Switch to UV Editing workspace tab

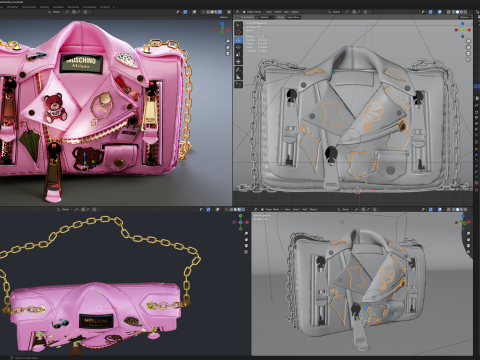(x=12, y=7)
